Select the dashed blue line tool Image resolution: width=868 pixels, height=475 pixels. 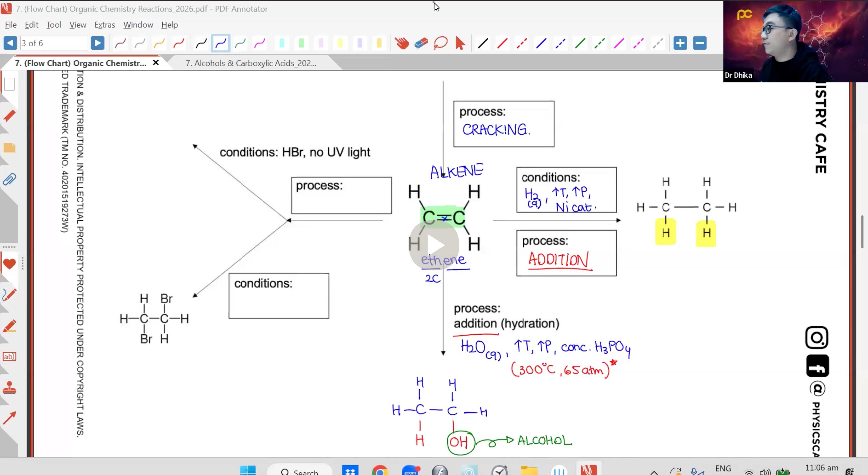[x=560, y=43]
